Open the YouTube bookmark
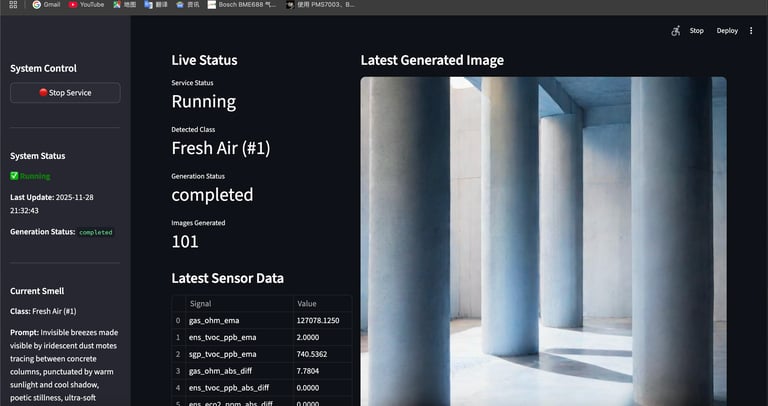Viewport: 768px width, 406px height. (86, 4)
